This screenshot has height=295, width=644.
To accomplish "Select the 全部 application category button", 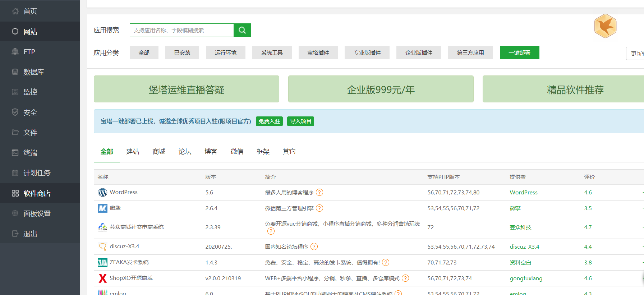I will 144,52.
